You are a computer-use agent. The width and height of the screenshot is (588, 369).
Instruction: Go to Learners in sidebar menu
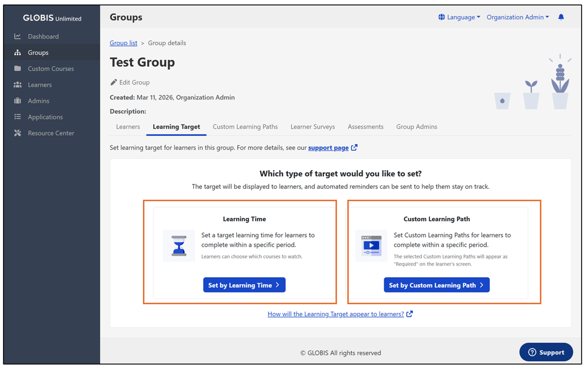tap(52, 85)
